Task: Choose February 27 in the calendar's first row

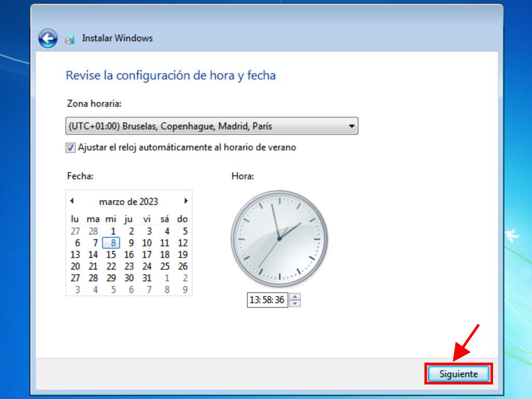Action: point(75,231)
